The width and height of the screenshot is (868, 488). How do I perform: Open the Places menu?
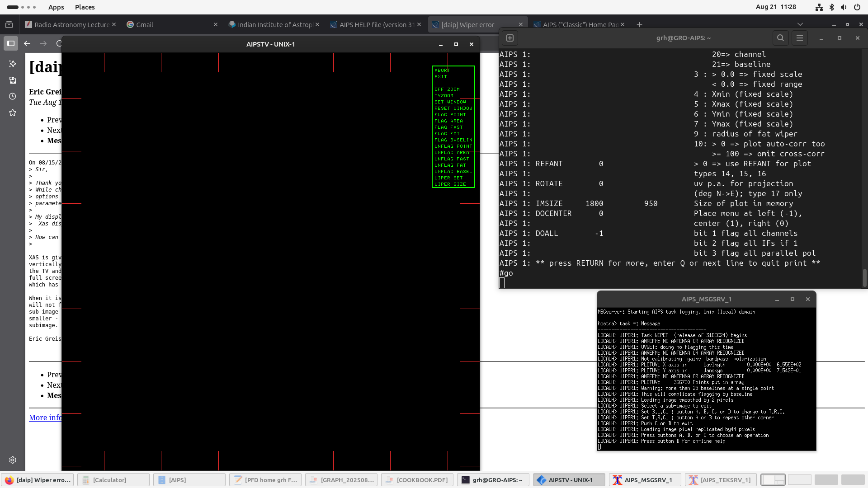(x=85, y=7)
